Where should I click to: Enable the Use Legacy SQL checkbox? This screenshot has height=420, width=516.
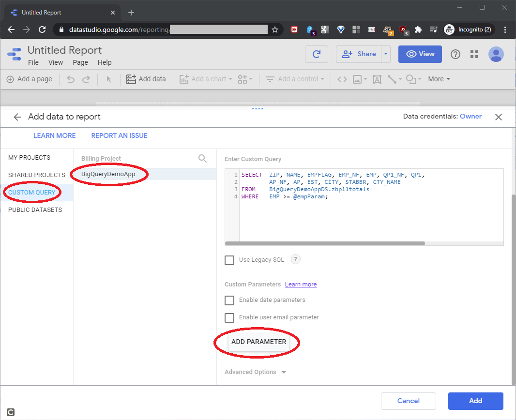point(229,260)
